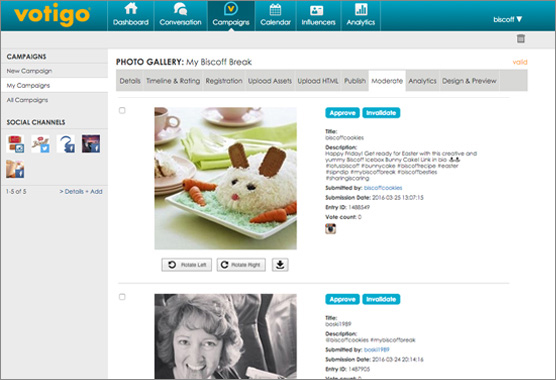Click the orange valid status link
The height and width of the screenshot is (380, 556).
click(520, 62)
